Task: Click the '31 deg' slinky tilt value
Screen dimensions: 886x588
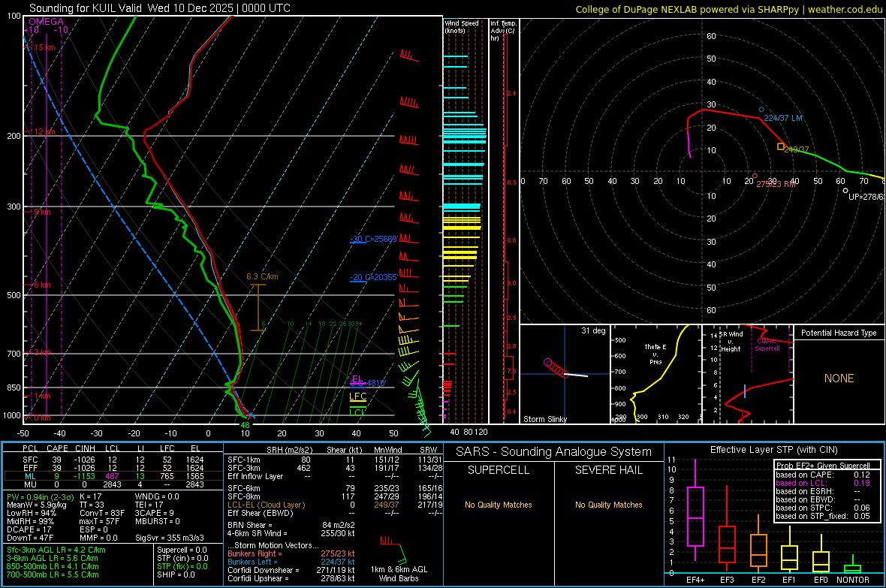Action: click(x=593, y=330)
